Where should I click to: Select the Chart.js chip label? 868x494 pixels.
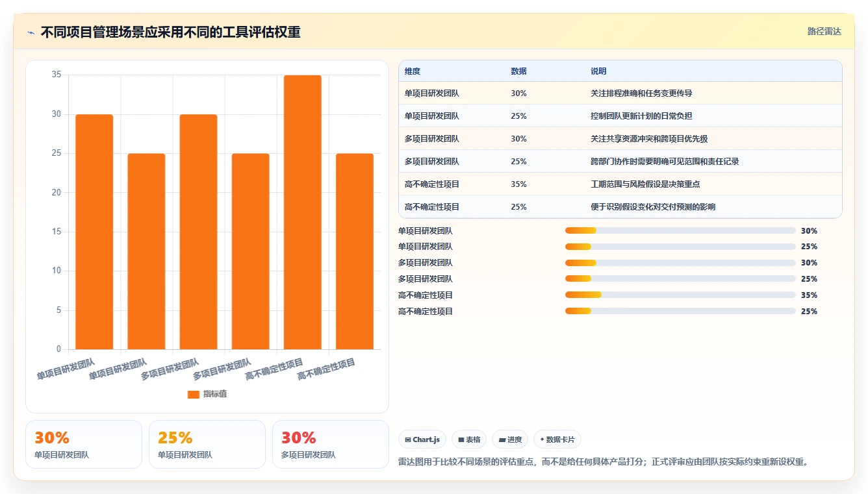tap(426, 439)
